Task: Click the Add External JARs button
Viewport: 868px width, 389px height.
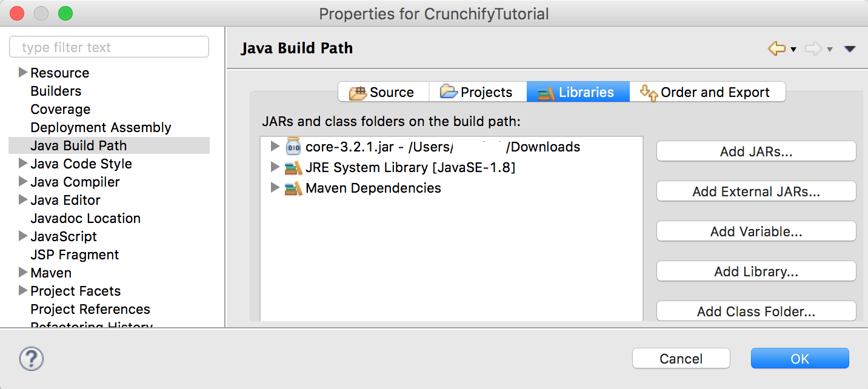Action: [756, 191]
